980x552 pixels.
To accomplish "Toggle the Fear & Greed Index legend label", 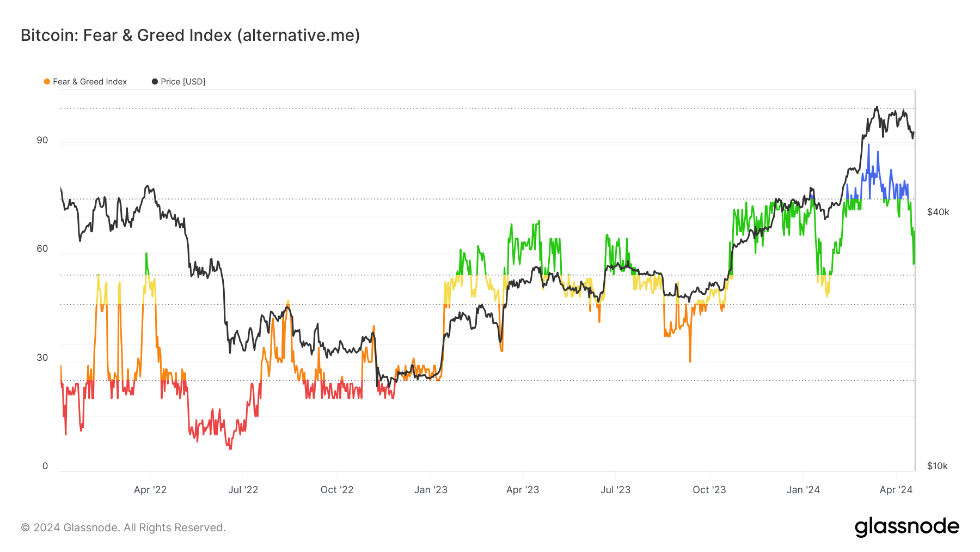I will coord(90,82).
